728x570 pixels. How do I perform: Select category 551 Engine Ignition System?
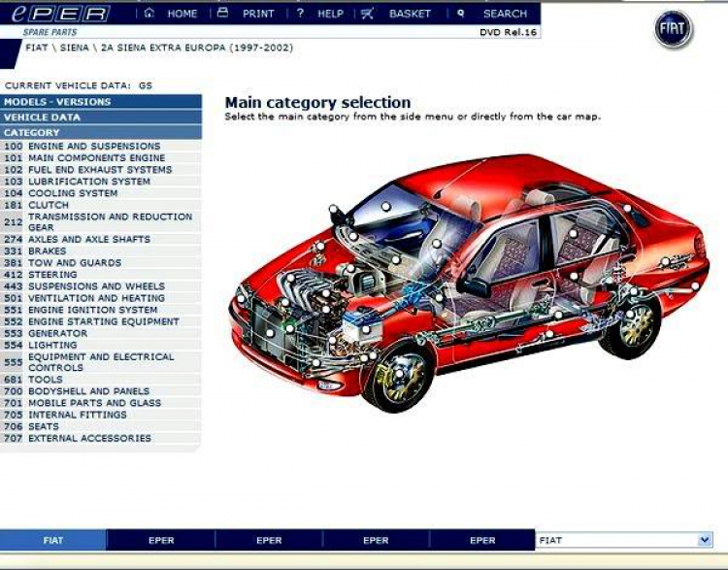point(101,310)
